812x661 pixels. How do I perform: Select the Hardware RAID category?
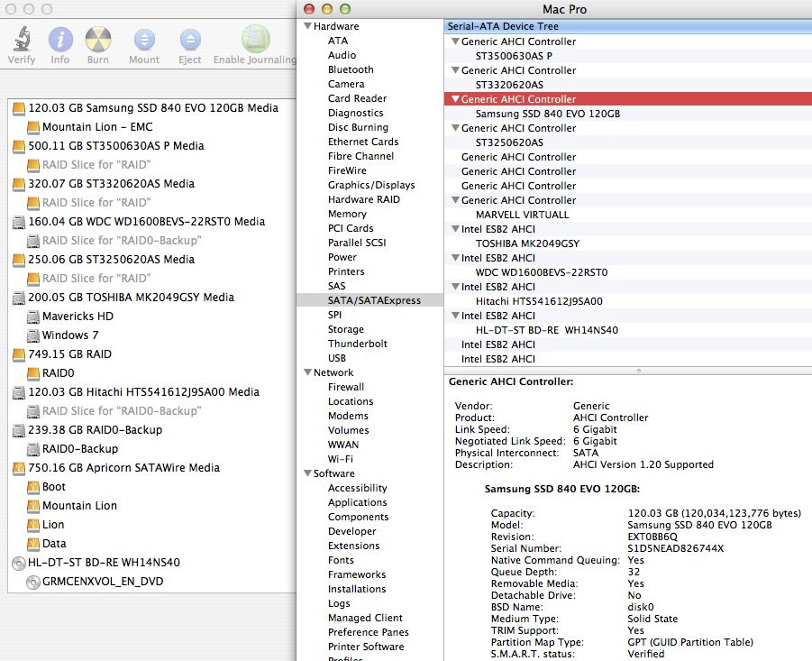[x=363, y=199]
